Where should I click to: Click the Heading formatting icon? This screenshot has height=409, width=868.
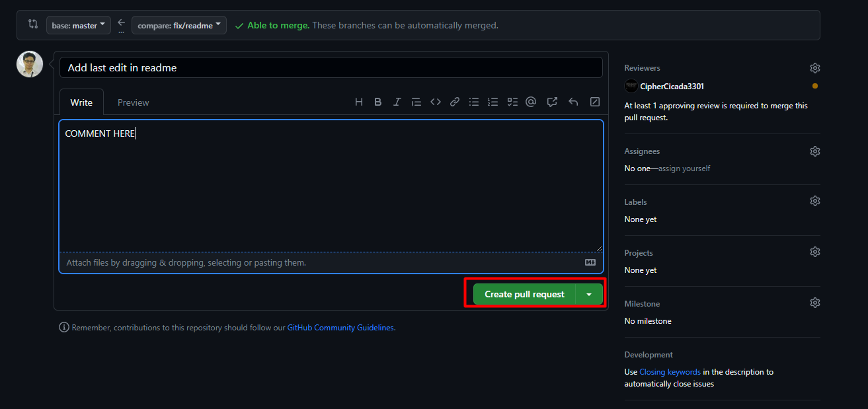359,102
